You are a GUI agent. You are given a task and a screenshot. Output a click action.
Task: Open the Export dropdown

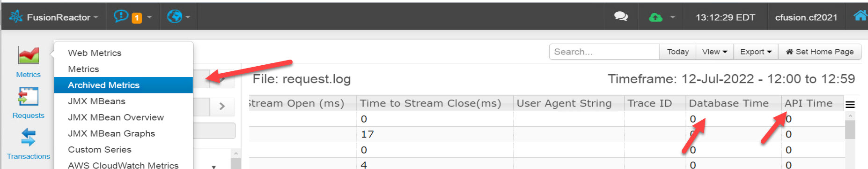tap(756, 52)
